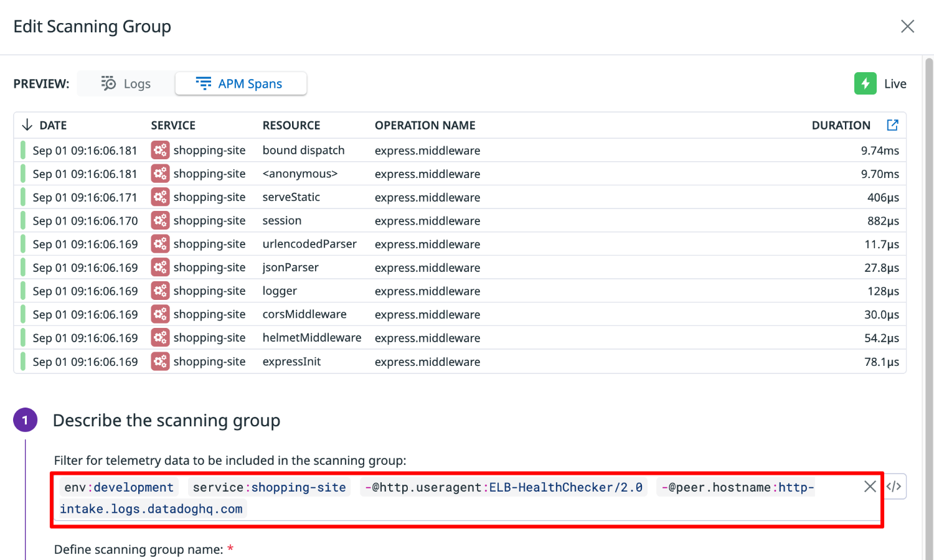Click service icon in urlencodedParser row
Image resolution: width=934 pixels, height=560 pixels.
point(160,244)
